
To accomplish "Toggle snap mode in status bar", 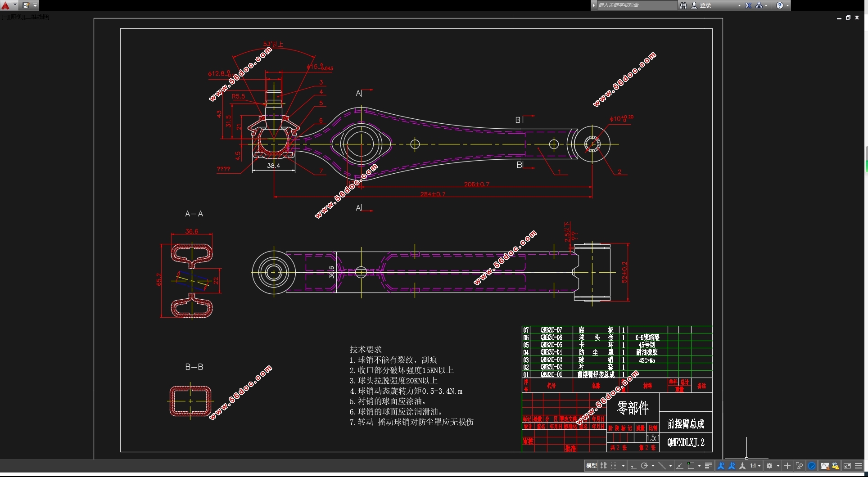I will tap(614, 466).
